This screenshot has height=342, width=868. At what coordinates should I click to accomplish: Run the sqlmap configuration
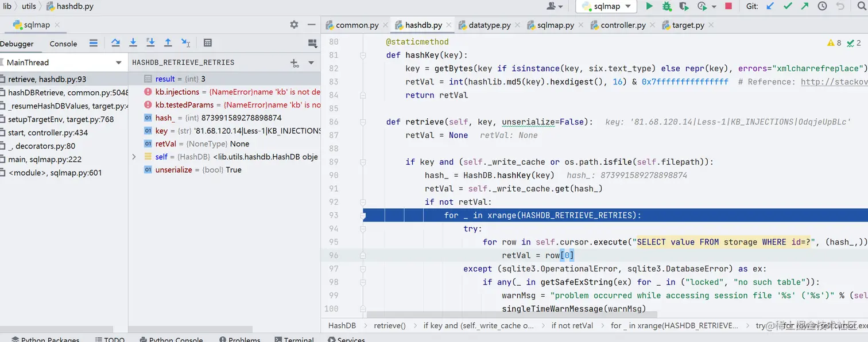pyautogui.click(x=649, y=6)
